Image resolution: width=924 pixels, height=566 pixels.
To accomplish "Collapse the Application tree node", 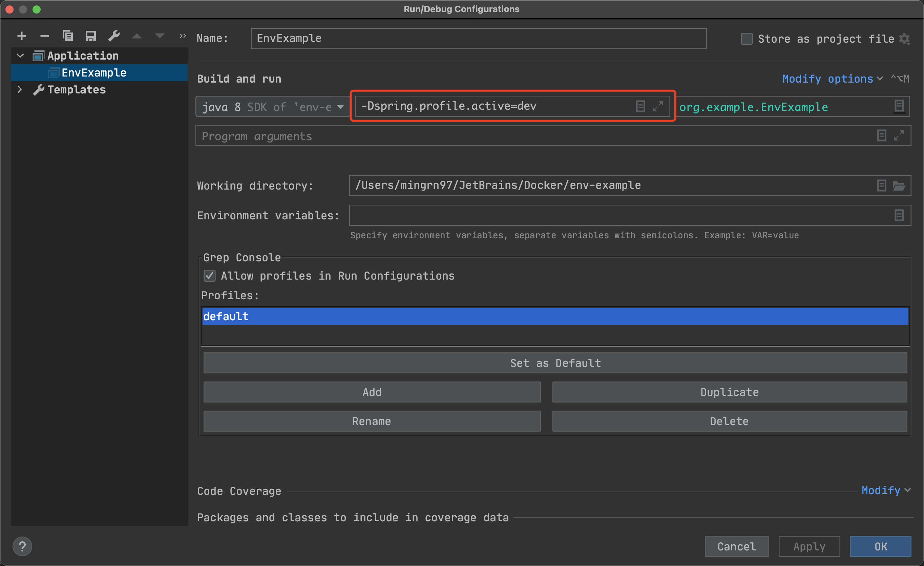I will click(x=20, y=56).
